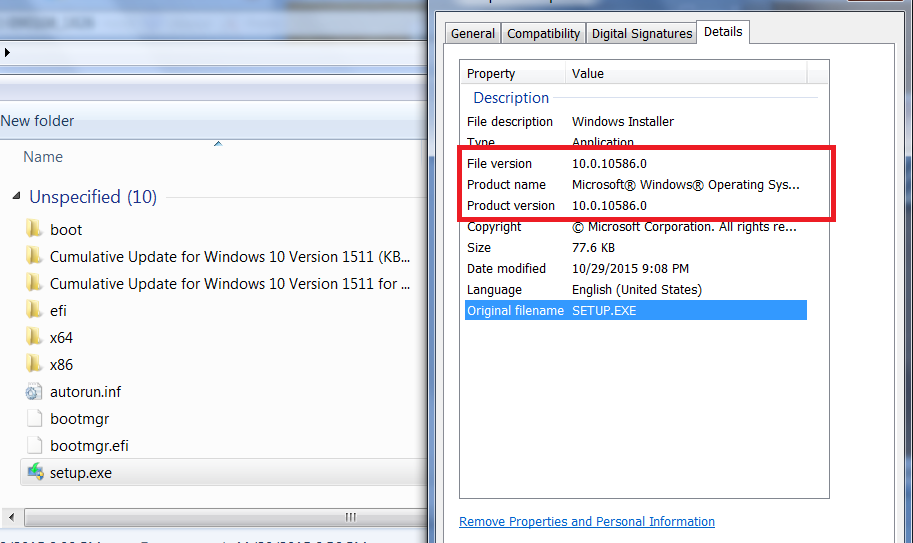This screenshot has width=913, height=543.
Task: Select the x86 folder icon
Action: pyautogui.click(x=34, y=364)
